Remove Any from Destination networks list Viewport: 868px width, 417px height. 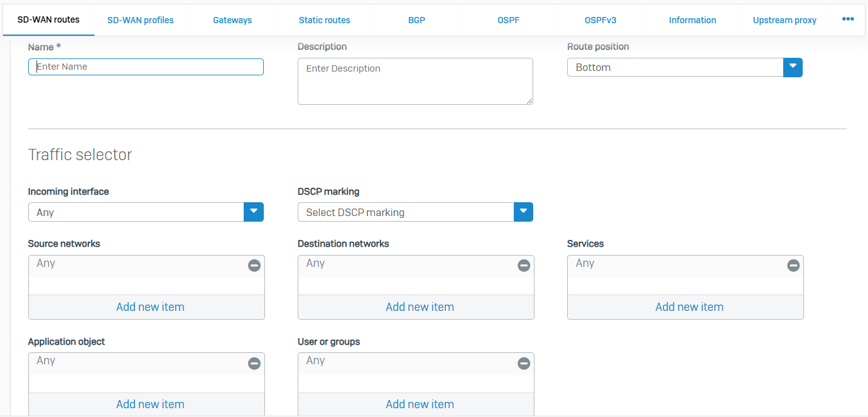pyautogui.click(x=524, y=266)
